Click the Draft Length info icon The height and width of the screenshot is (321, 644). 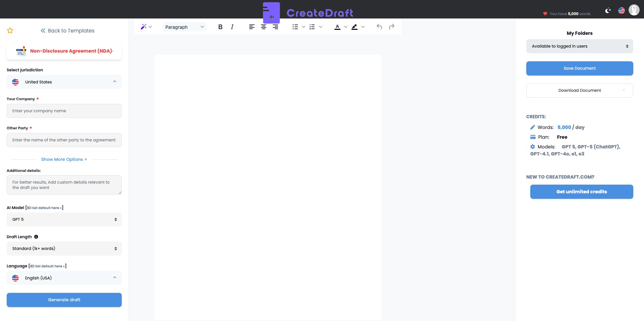coord(36,237)
